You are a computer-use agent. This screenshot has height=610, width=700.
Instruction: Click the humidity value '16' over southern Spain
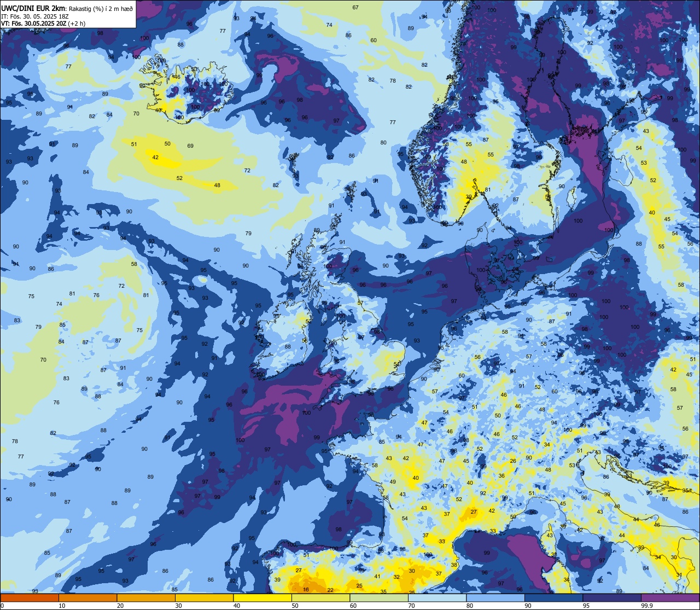(x=306, y=589)
